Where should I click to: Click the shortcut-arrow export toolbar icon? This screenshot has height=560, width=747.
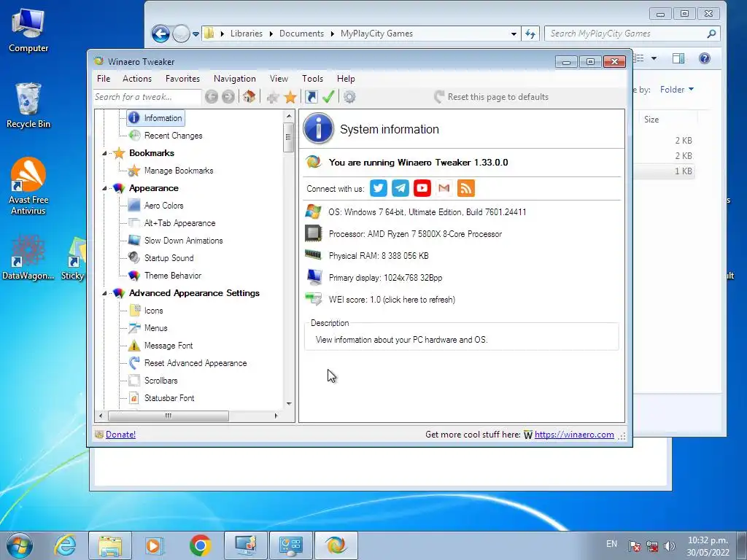coord(311,97)
